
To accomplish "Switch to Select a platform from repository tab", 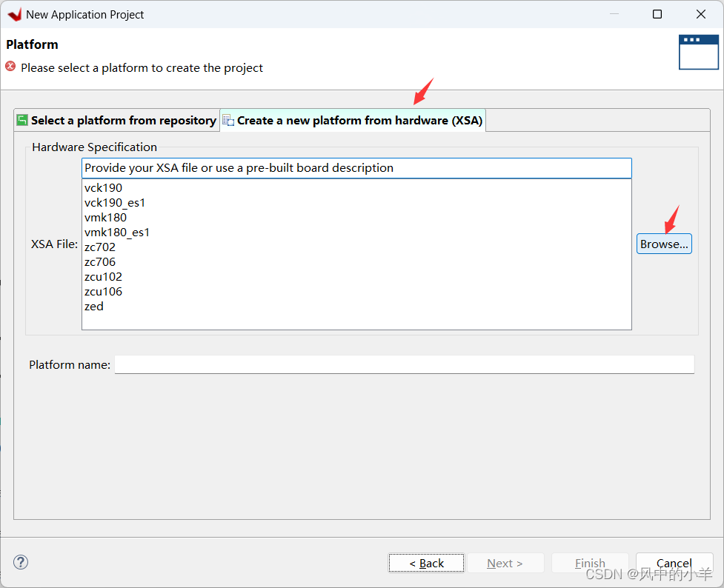I will (117, 121).
